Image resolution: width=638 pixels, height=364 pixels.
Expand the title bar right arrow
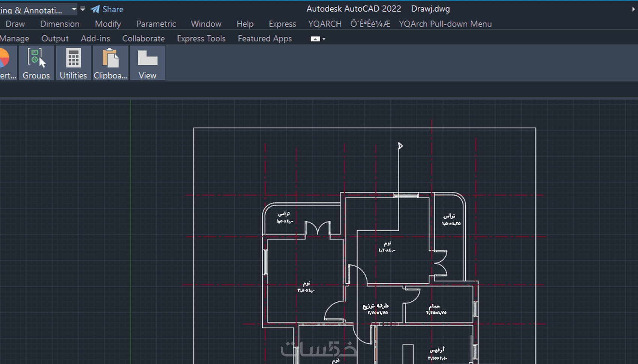click(633, 9)
